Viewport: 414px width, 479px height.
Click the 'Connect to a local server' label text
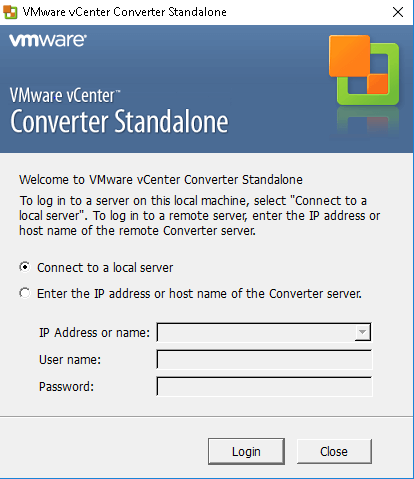(x=105, y=267)
